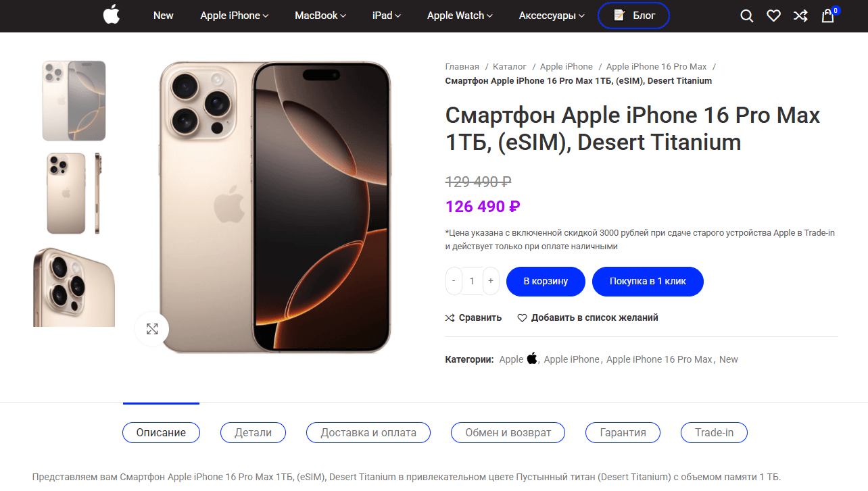Open the compare arrows icon in header
This screenshot has height=491, width=868.
click(800, 16)
